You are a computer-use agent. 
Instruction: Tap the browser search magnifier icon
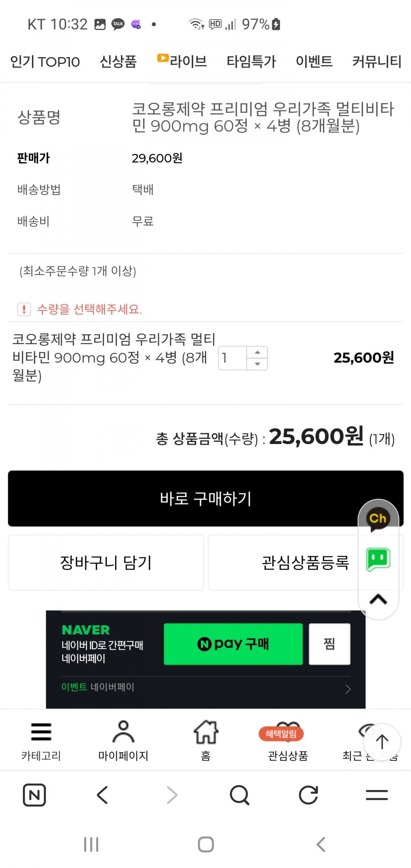[x=240, y=795]
